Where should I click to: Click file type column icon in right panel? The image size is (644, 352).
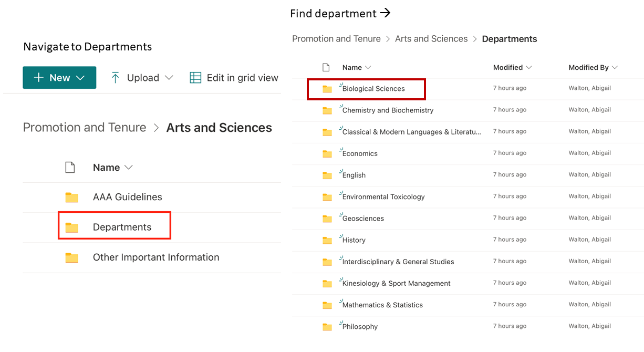(x=326, y=67)
